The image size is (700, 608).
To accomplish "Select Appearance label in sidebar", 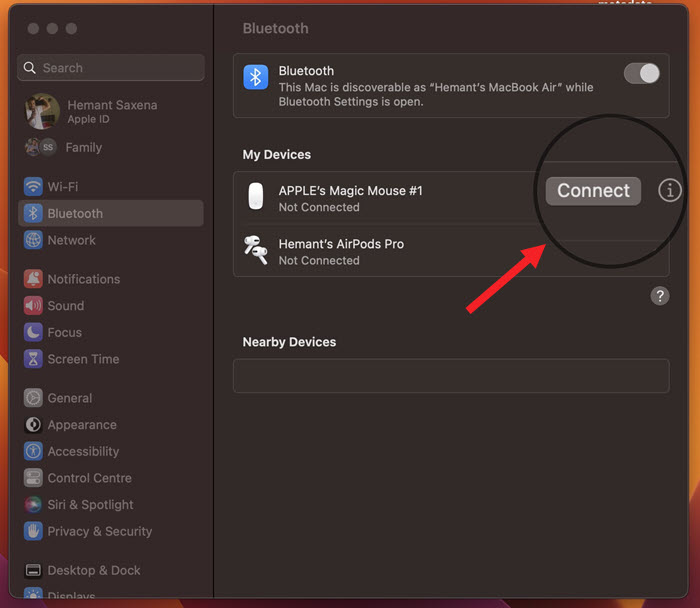I will pyautogui.click(x=82, y=425).
